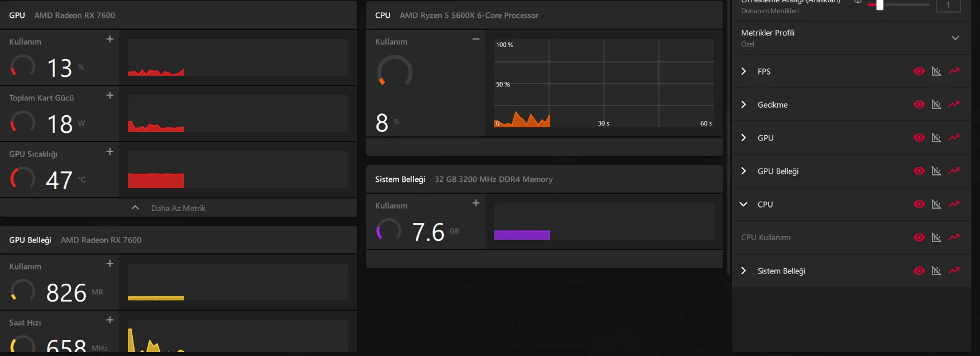Click the minus icon on CPU Kullanım
This screenshot has width=980, height=356.
[475, 39]
